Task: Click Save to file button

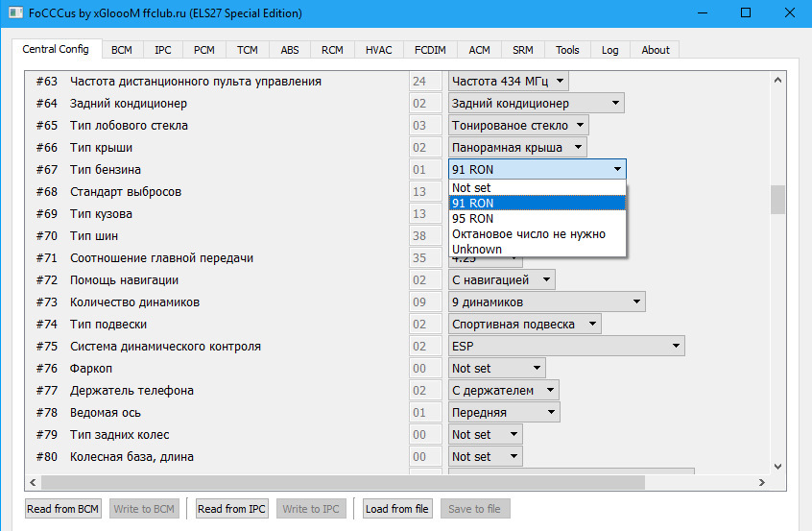Action: pyautogui.click(x=475, y=509)
